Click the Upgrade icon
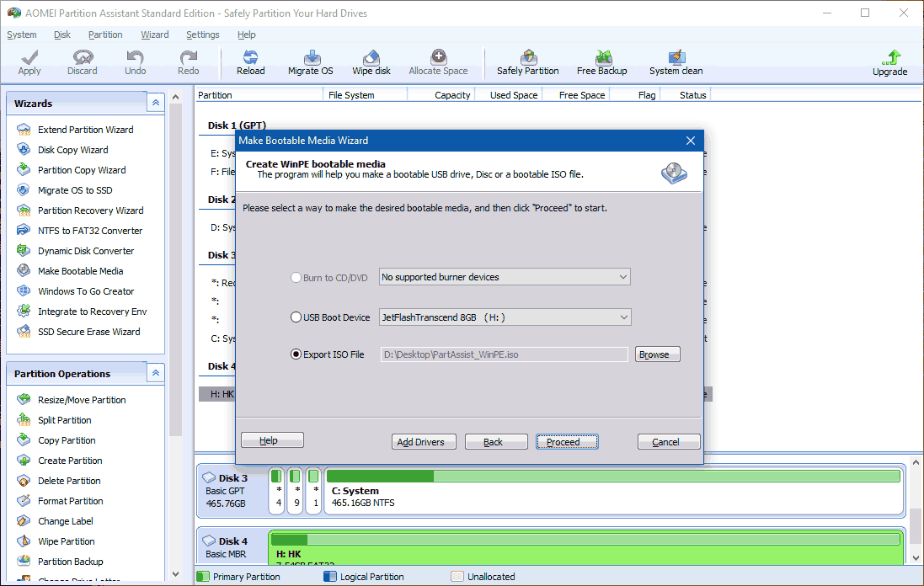The image size is (924, 586). click(x=889, y=60)
